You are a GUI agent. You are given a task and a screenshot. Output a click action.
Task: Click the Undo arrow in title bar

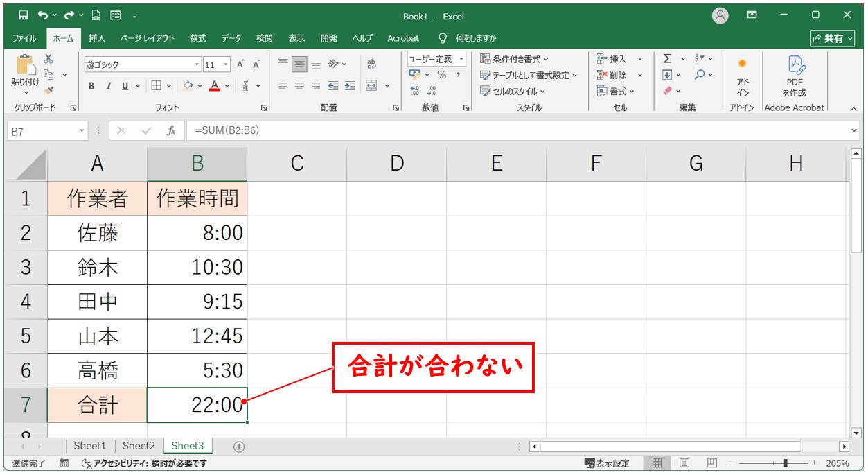click(x=42, y=16)
